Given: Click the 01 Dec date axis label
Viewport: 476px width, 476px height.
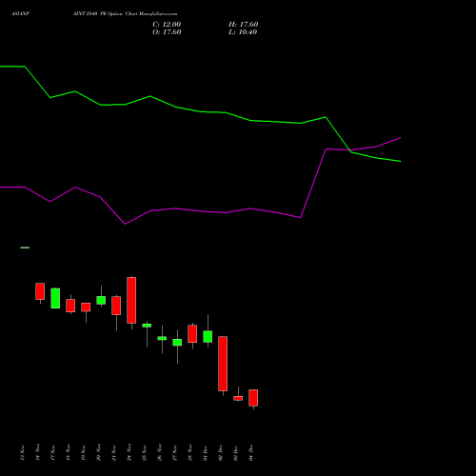Looking at the screenshot, I should click(x=205, y=453).
